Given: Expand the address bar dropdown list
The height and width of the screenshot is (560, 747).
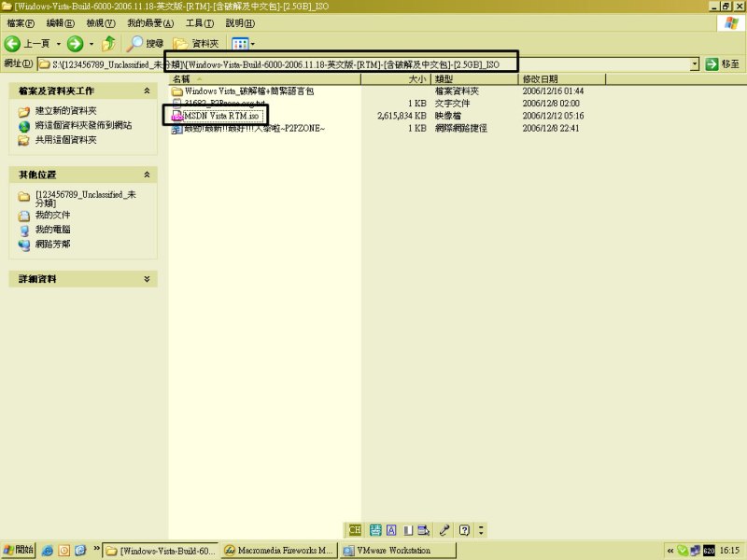Looking at the screenshot, I should tap(695, 63).
